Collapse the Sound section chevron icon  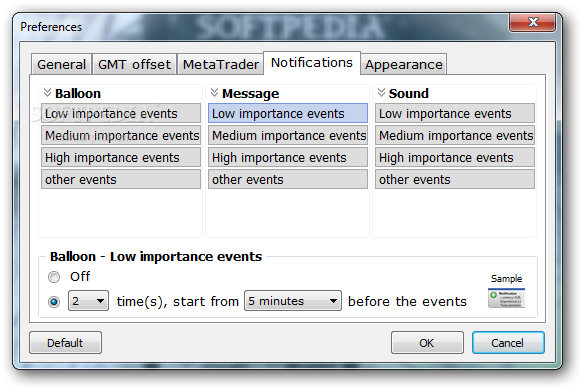[381, 92]
